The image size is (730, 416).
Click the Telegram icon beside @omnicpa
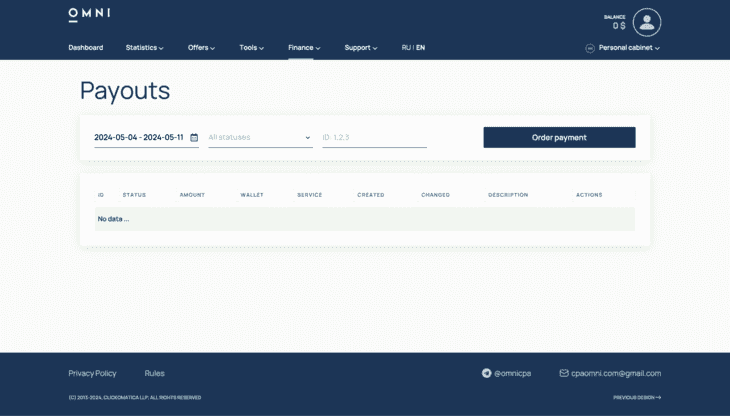click(487, 373)
